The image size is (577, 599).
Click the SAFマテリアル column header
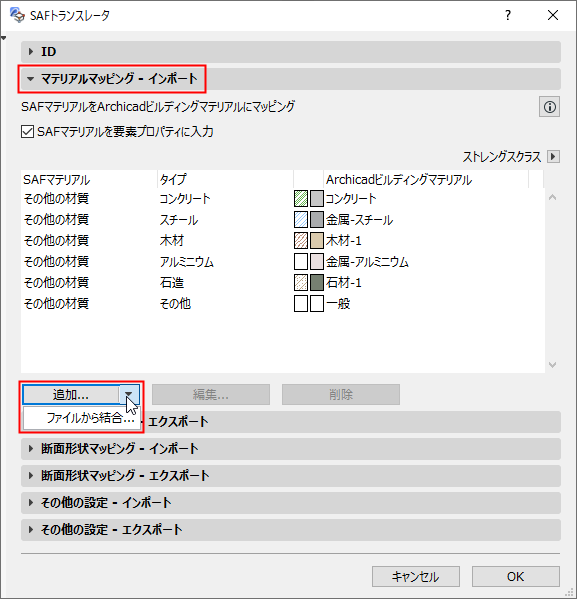coord(89,180)
